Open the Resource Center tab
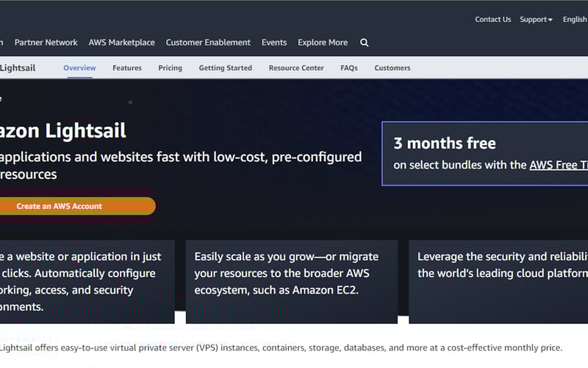588x368 pixels. 296,68
